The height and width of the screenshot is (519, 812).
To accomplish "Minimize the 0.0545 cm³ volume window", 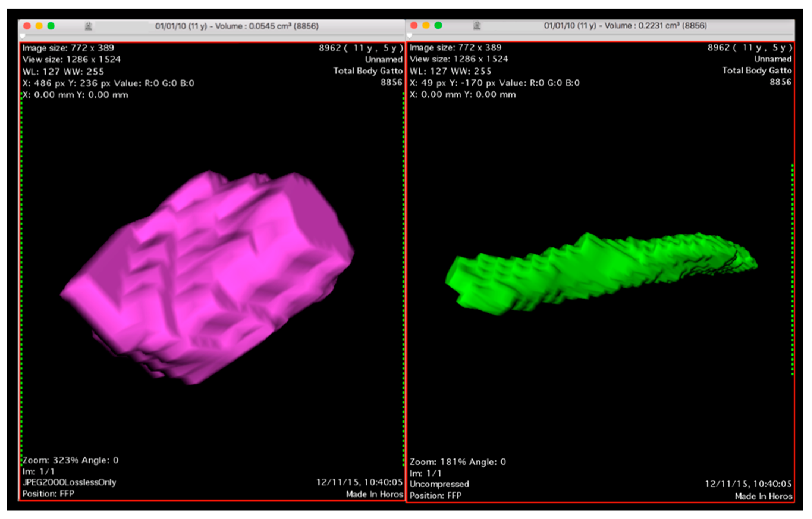I will pos(39,26).
